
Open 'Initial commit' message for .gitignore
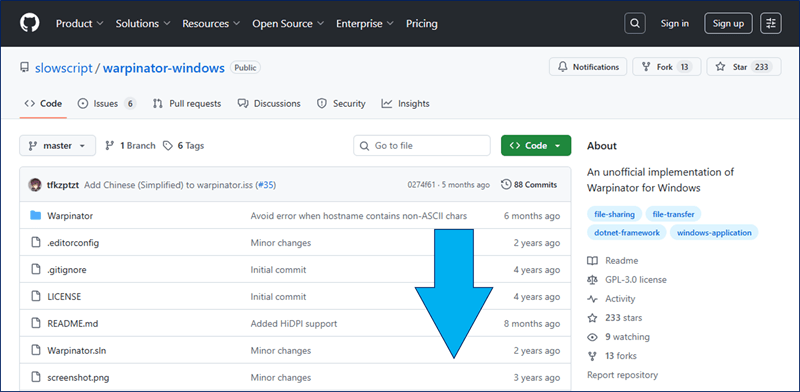(279, 270)
